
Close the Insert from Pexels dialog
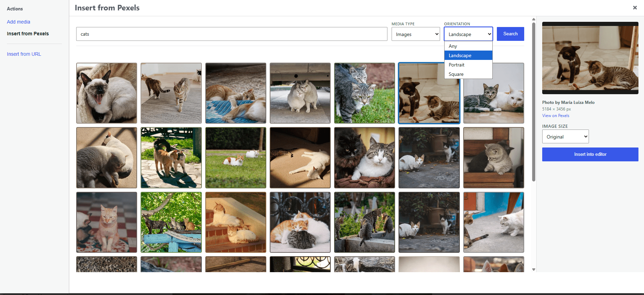tap(635, 8)
